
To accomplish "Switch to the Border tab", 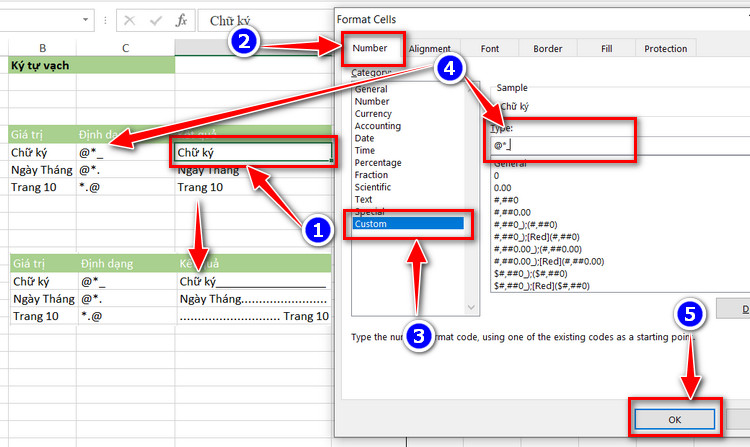I will click(548, 49).
